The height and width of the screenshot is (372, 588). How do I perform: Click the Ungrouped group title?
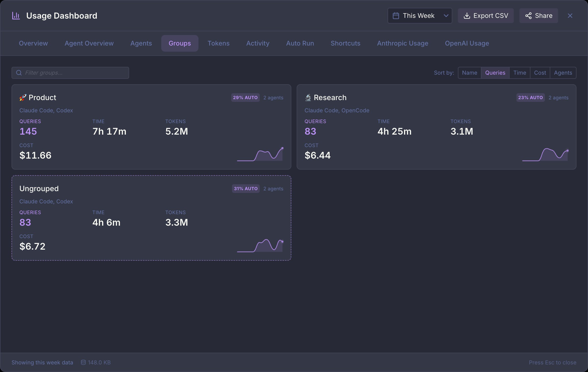(x=39, y=189)
